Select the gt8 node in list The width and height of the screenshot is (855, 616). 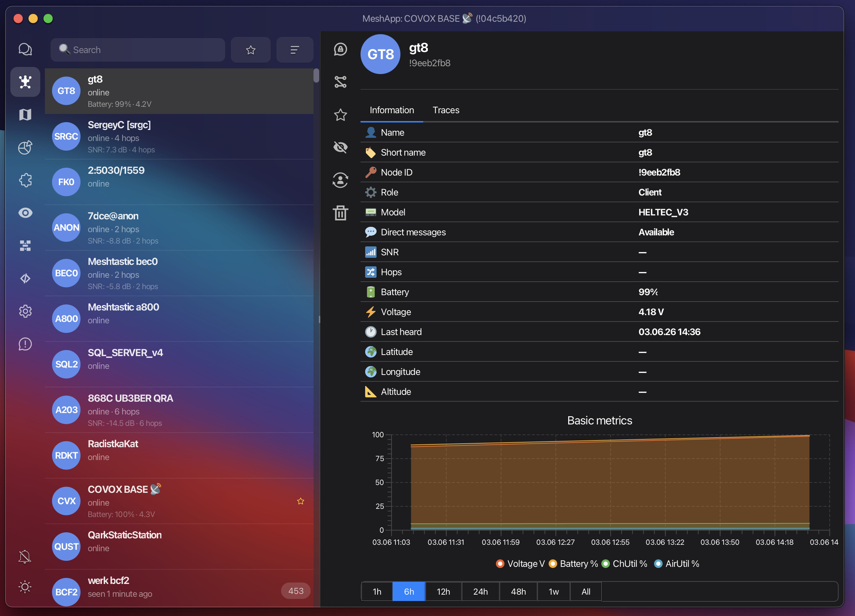pyautogui.click(x=179, y=91)
